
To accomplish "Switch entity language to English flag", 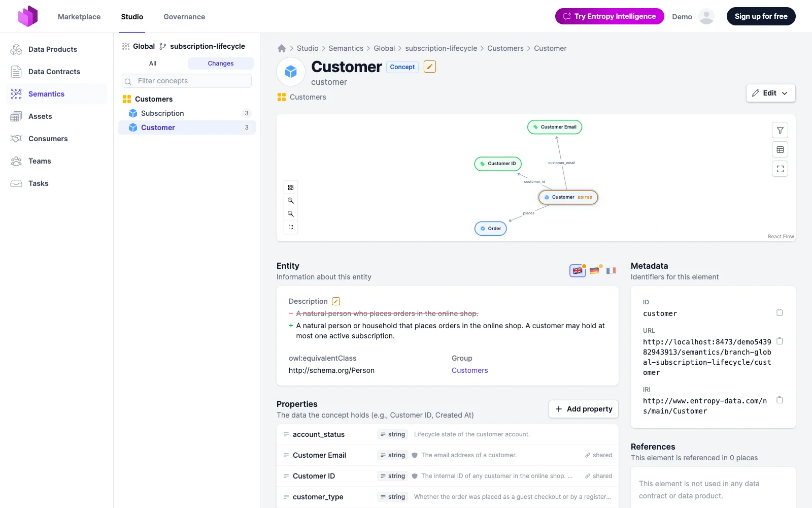I will click(578, 271).
